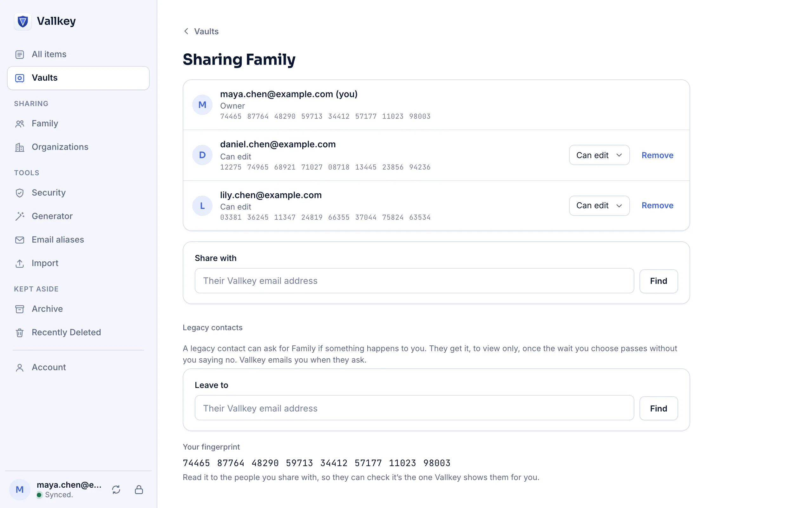Open the Generator tool label
This screenshot has width=812, height=508.
click(x=52, y=216)
